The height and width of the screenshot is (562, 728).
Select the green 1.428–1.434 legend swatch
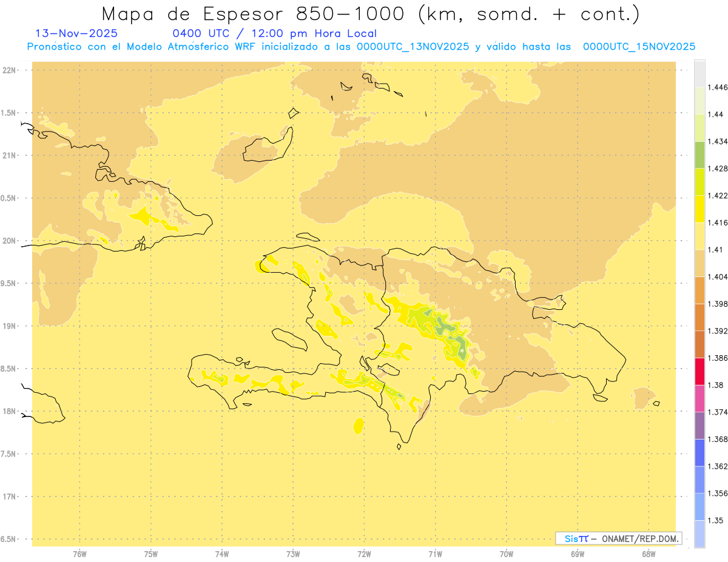[699, 155]
